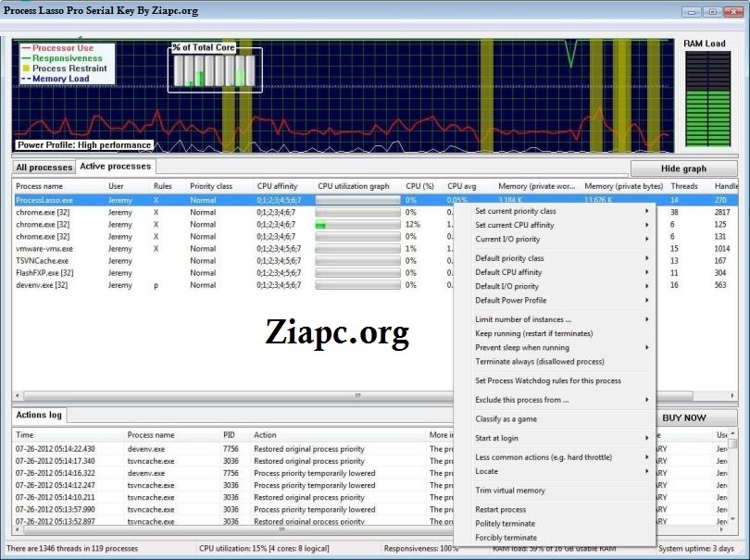Click the % of Total Core bars
Screen dimensions: 750x560
coord(215,70)
